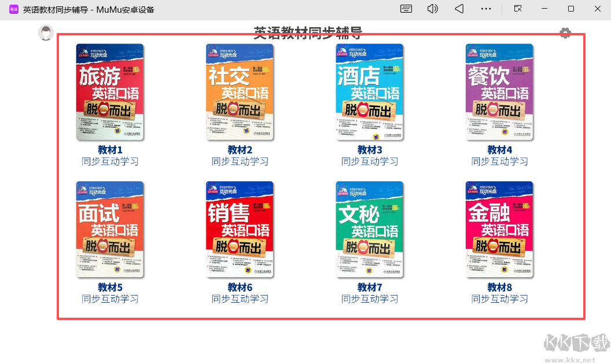
Task: Click 同步互动学习 link under 教材4
Action: 499,161
